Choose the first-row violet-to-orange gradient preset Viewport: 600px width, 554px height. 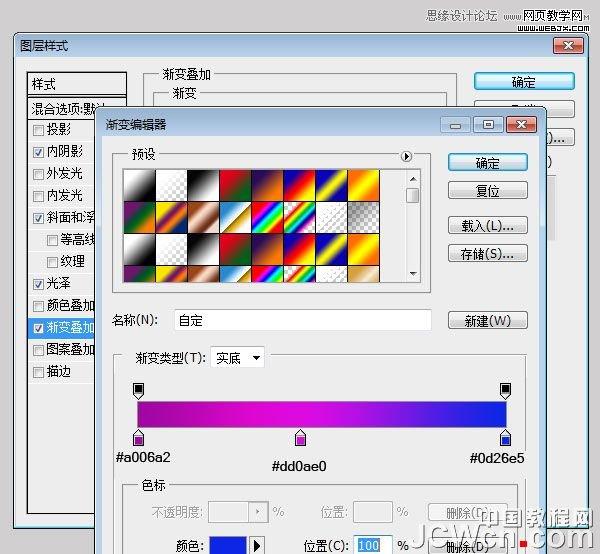click(x=267, y=185)
